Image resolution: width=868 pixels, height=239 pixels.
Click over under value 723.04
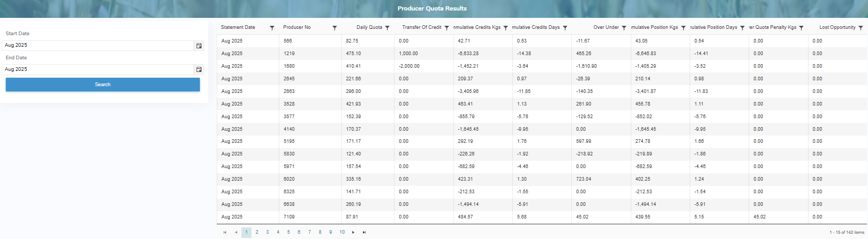(583, 179)
